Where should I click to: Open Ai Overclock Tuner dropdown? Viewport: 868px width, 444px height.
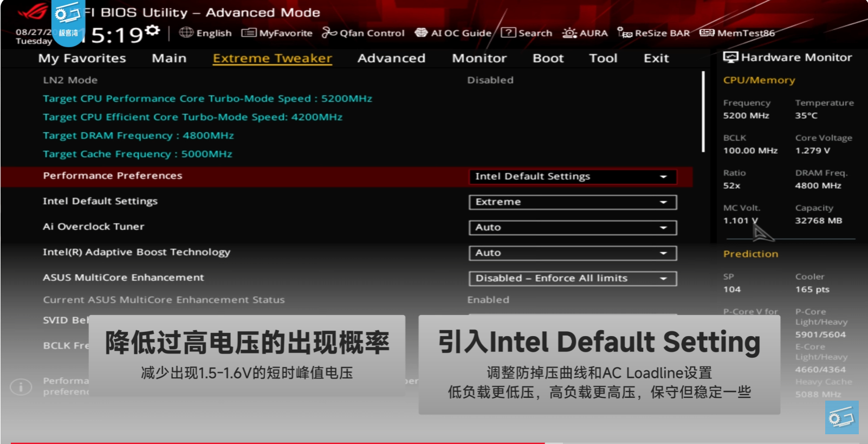pyautogui.click(x=573, y=228)
